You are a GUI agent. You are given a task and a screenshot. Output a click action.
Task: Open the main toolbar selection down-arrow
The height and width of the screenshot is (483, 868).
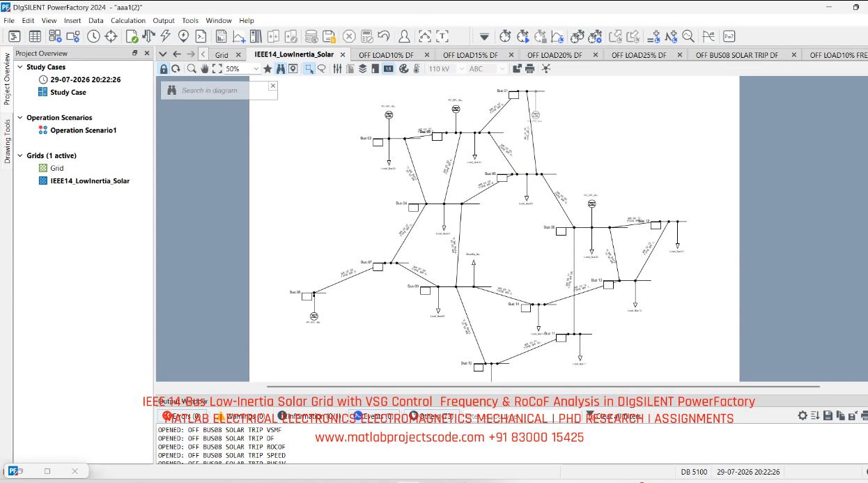pos(484,36)
